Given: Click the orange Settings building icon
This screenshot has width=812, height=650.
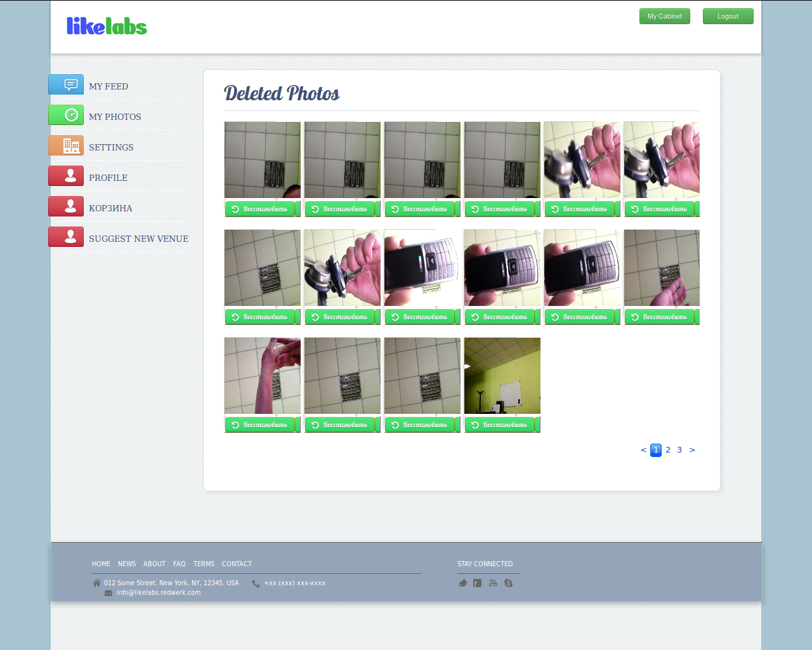Looking at the screenshot, I should [67, 145].
